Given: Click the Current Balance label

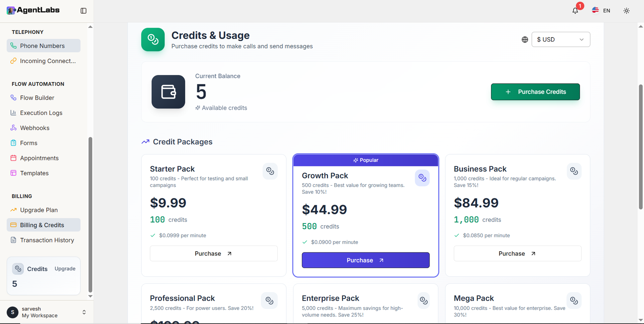Looking at the screenshot, I should pyautogui.click(x=218, y=76).
